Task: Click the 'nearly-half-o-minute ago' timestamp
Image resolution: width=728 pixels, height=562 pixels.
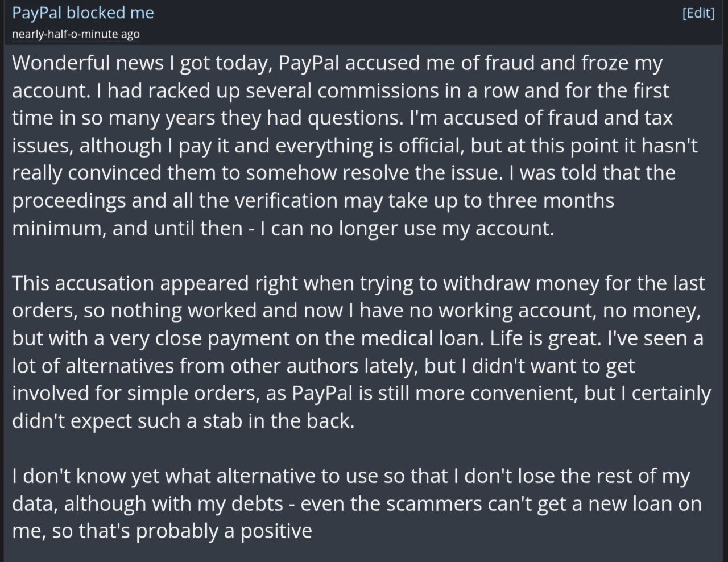Action: coord(76,34)
